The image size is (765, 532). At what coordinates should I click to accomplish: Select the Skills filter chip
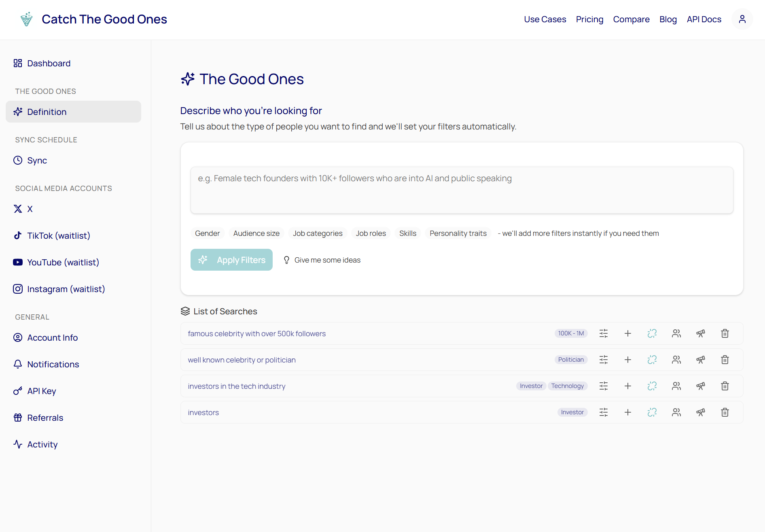coord(408,233)
